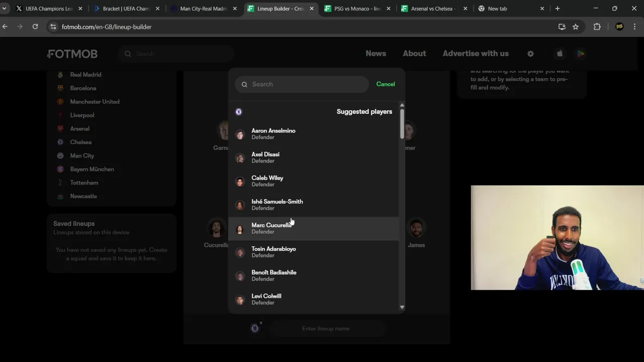
Task: Click the install app icon in the address bar
Action: coord(562,27)
